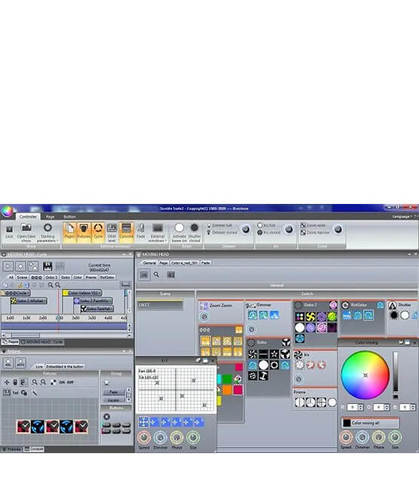Select the Iris full option

[267, 226]
